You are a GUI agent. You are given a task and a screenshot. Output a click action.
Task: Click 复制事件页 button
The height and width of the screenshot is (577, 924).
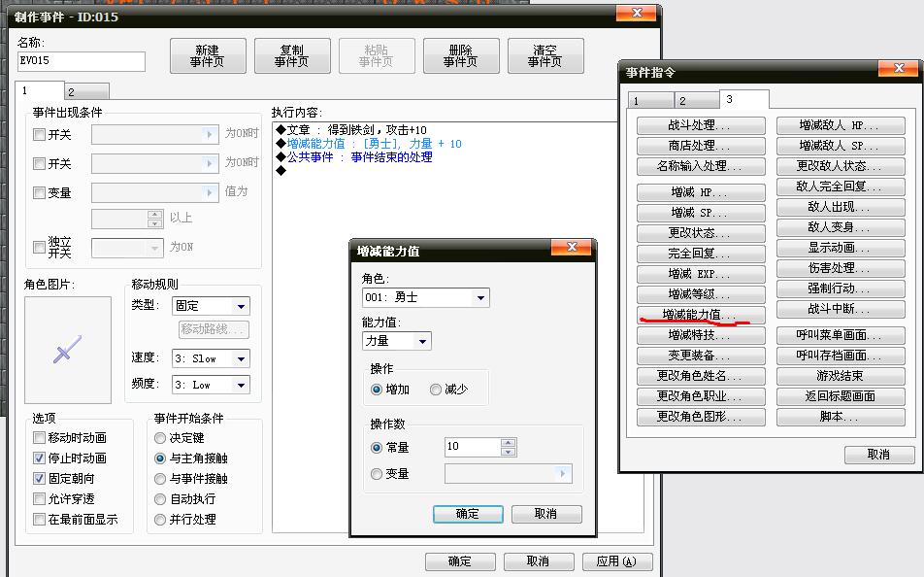coord(292,56)
